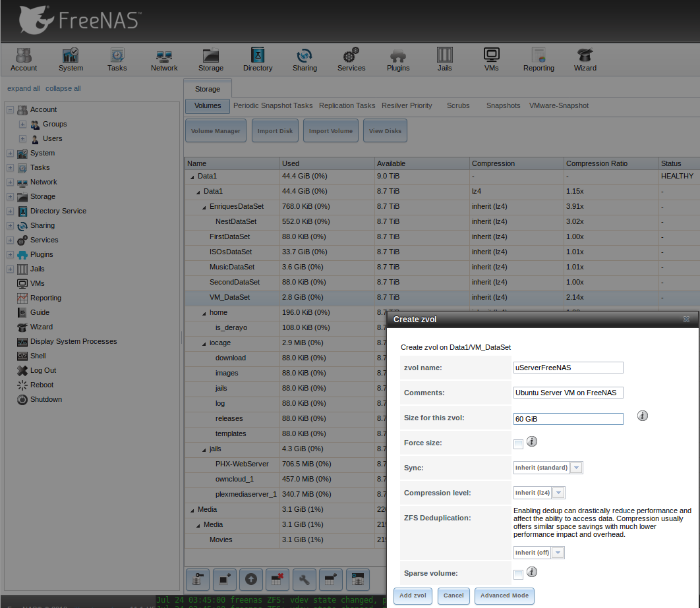The height and width of the screenshot is (608, 700).
Task: Collapse the Account tree node
Action: click(11, 109)
